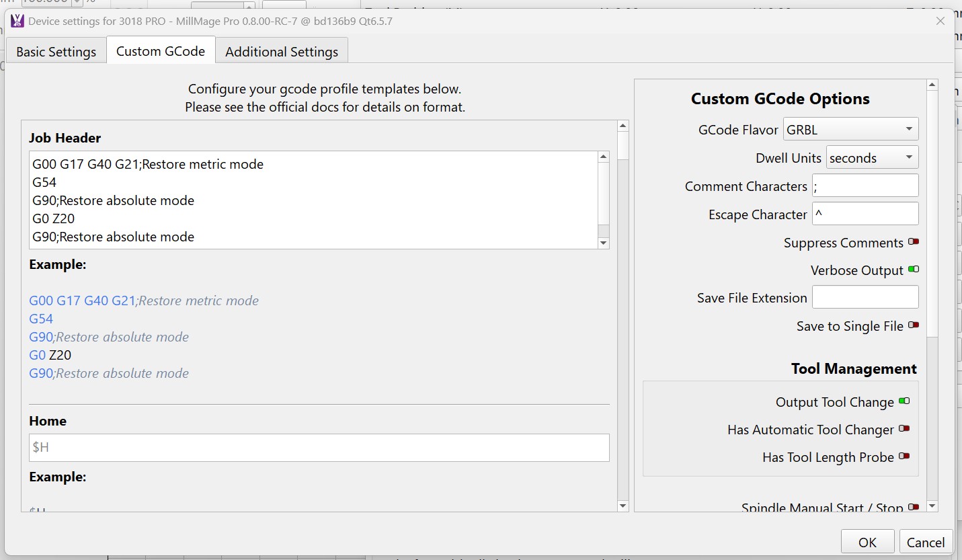Click options panel scroll-up arrow
962x560 pixels.
click(x=932, y=85)
